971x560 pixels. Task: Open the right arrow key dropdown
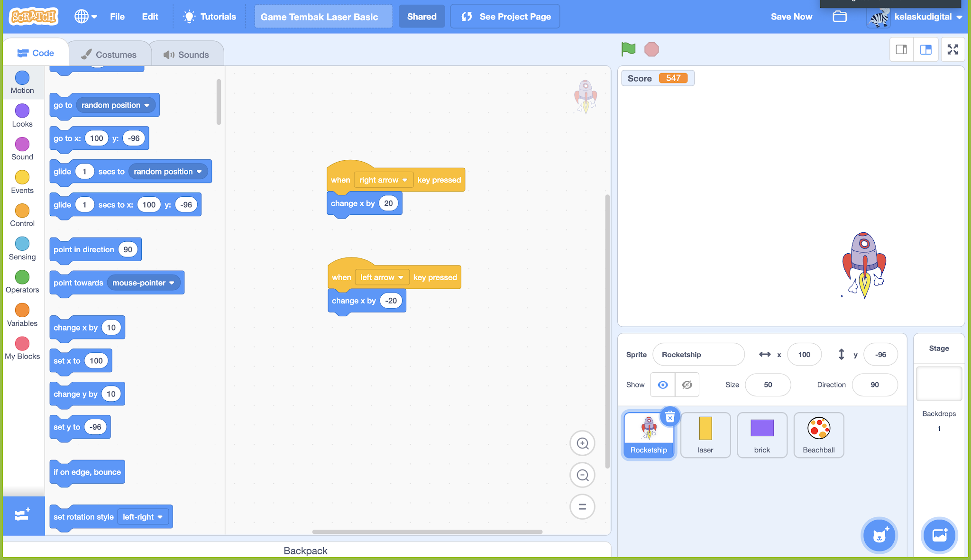(383, 180)
